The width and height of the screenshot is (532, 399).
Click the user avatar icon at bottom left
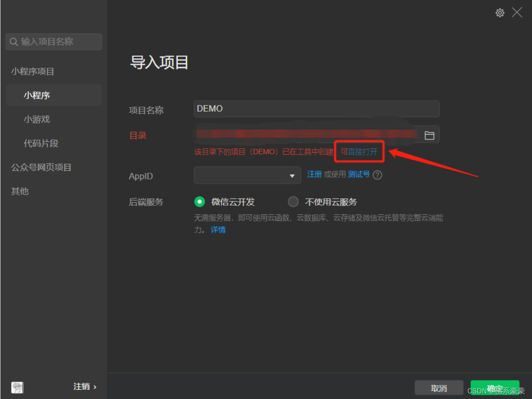click(x=17, y=387)
